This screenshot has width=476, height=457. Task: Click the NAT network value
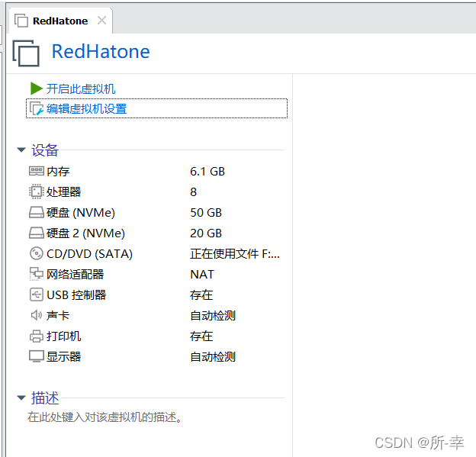pyautogui.click(x=202, y=274)
